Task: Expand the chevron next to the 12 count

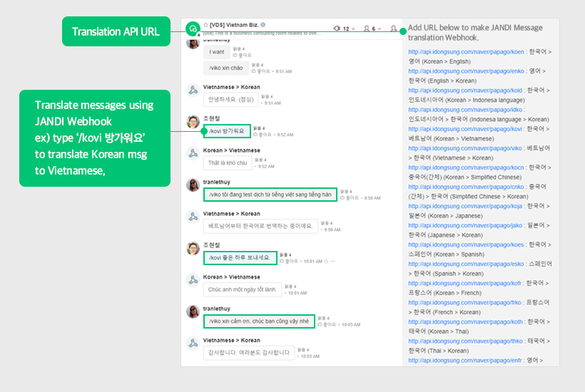Action: [x=353, y=29]
